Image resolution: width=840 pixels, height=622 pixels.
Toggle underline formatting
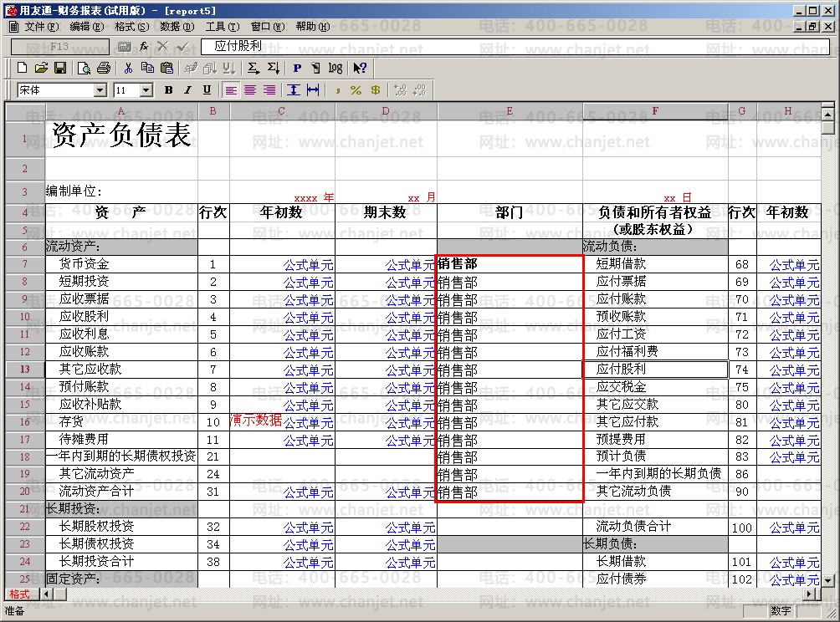tap(207, 90)
